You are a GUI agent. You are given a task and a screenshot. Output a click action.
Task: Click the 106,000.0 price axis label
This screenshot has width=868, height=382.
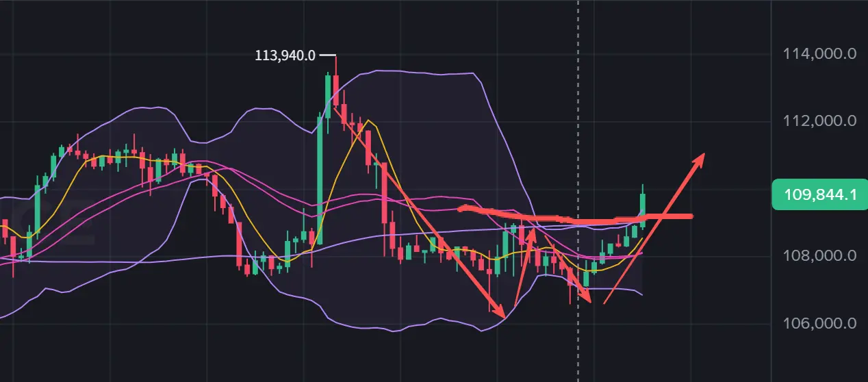820,323
